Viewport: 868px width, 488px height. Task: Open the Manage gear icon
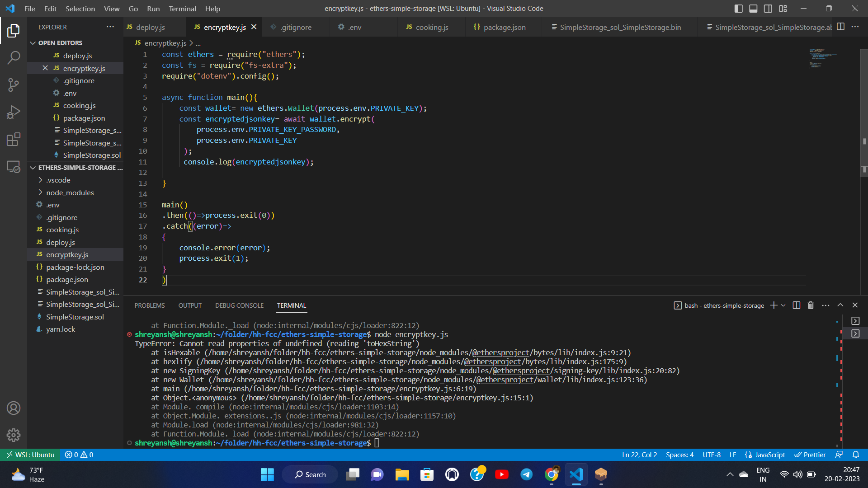point(14,435)
